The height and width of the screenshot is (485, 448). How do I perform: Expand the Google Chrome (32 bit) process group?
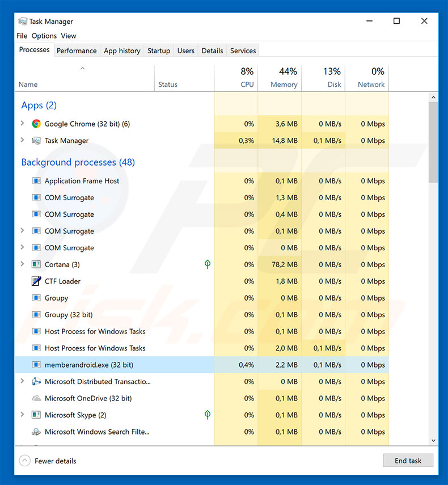coord(22,123)
